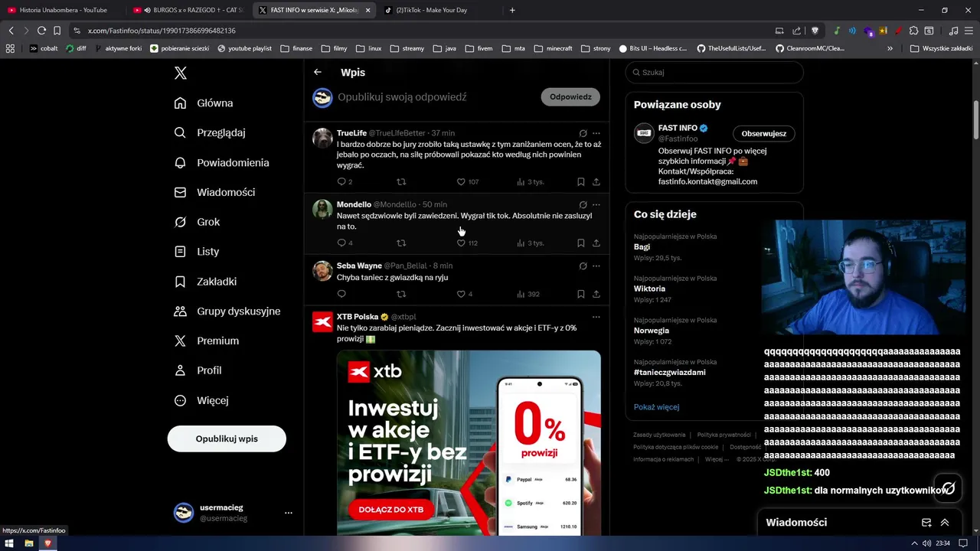Screen dimensions: 980x551
Task: Click the browser address bar URL
Action: (162, 31)
